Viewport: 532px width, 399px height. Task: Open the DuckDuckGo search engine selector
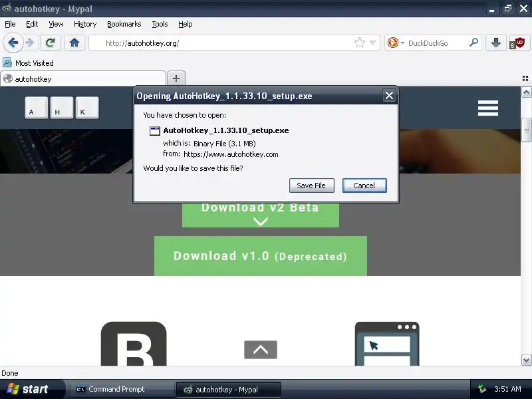tap(396, 43)
